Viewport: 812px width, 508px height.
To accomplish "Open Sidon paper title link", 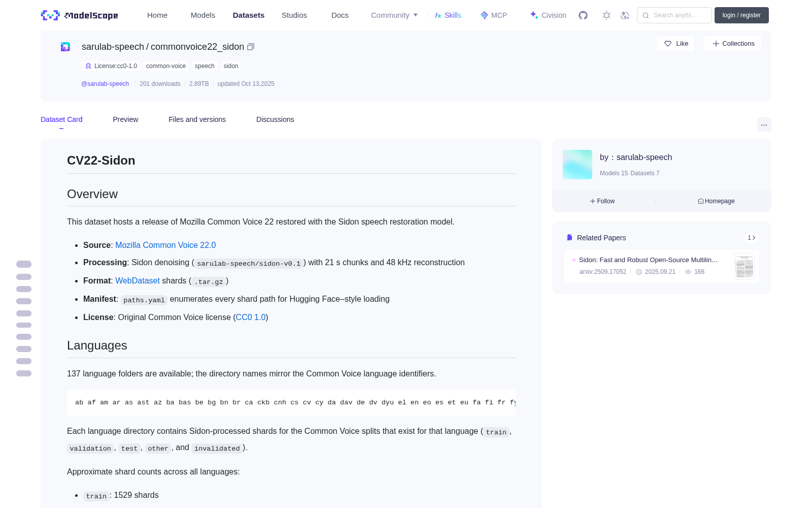I will pos(648,260).
